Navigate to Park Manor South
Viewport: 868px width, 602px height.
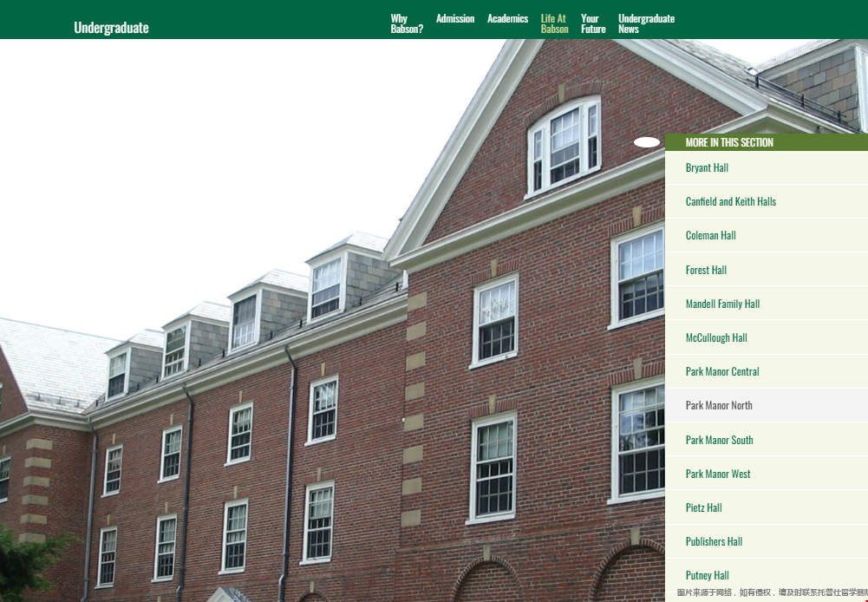click(719, 440)
